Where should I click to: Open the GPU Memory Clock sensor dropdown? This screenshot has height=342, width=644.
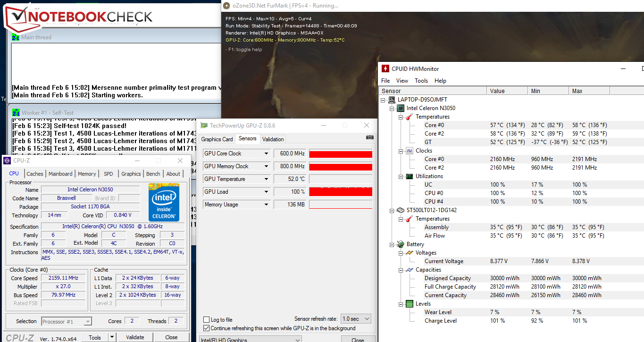click(267, 166)
